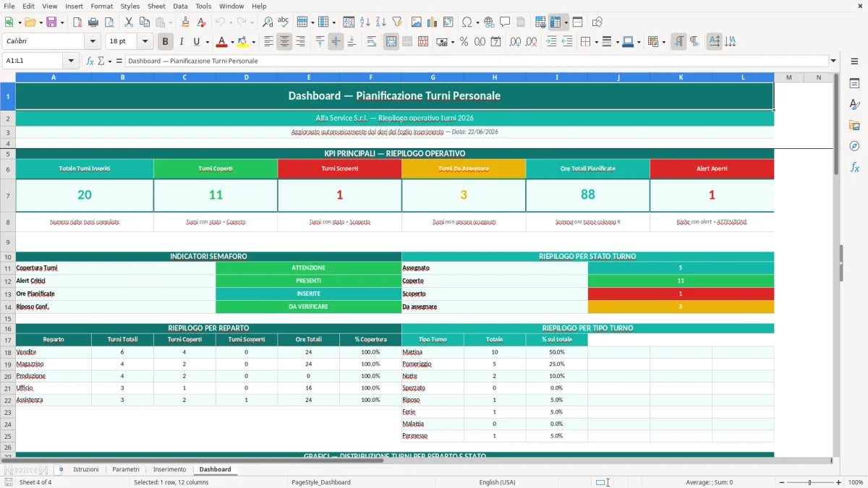Switch to the Parametri sheet tab
Viewport: 868px width, 488px height.
click(x=126, y=469)
